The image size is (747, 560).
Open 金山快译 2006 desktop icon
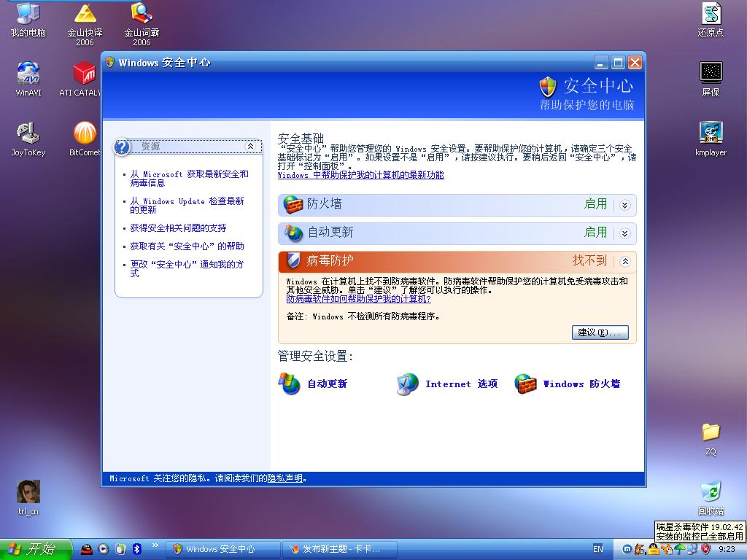click(85, 24)
